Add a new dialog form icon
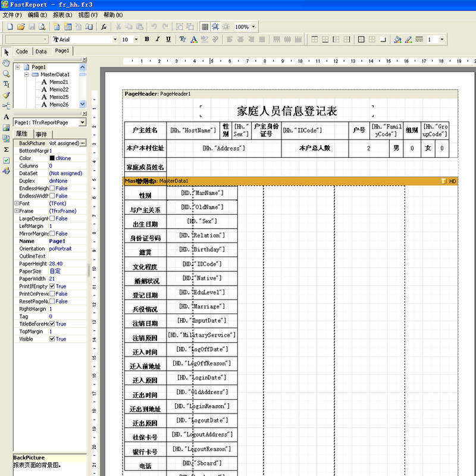The height and width of the screenshot is (476, 476). 68,27
